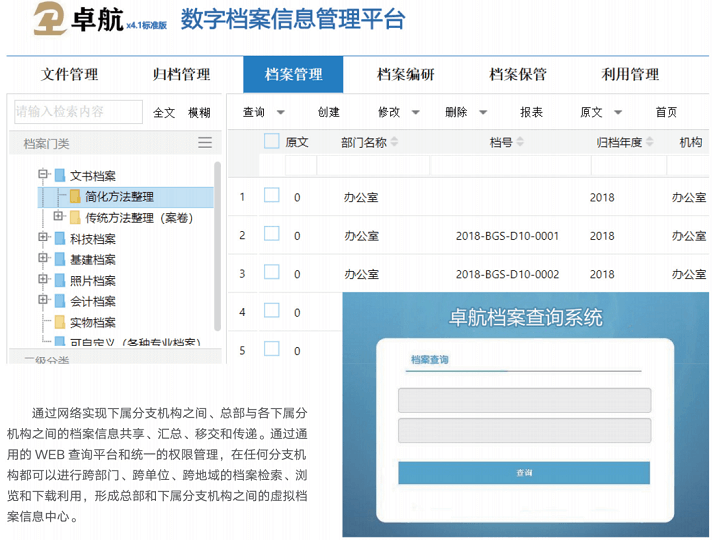This screenshot has height=540, width=720.
Task: Click the 部门名称 column filter field
Action: [373, 165]
